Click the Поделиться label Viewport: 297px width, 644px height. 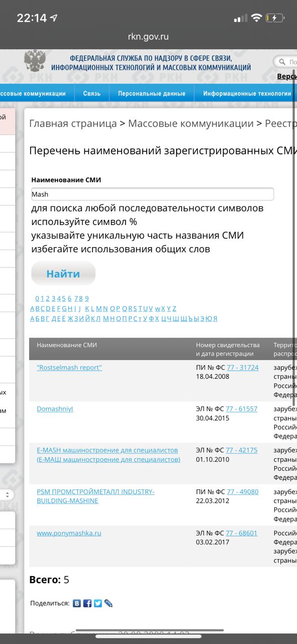[50, 603]
